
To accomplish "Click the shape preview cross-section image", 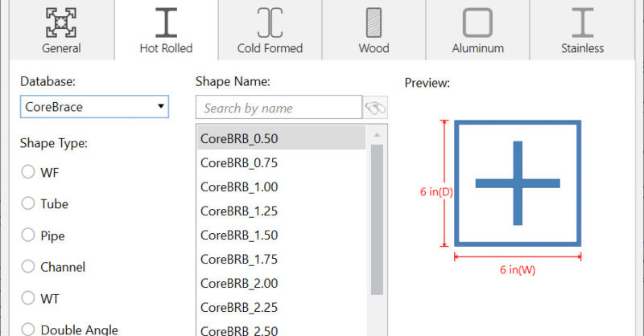I will click(x=517, y=183).
